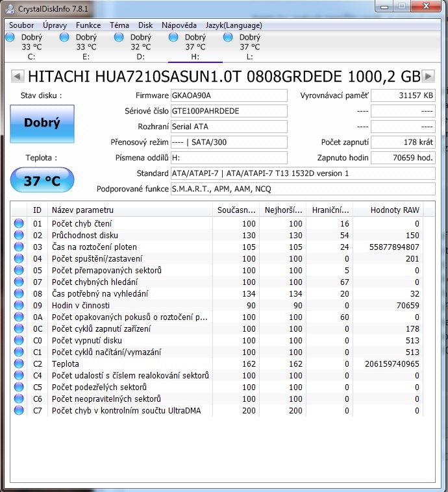Click status orb for attribute 02
The image size is (448, 492).
click(19, 235)
